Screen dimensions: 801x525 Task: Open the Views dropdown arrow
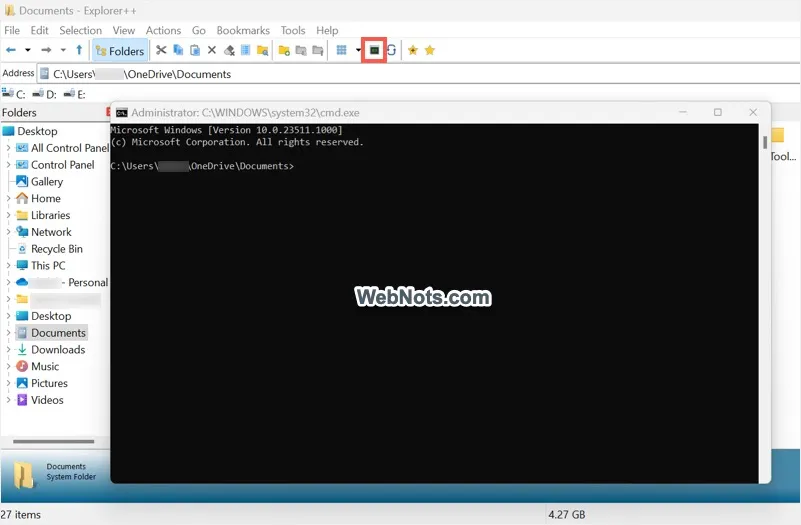(x=358, y=50)
